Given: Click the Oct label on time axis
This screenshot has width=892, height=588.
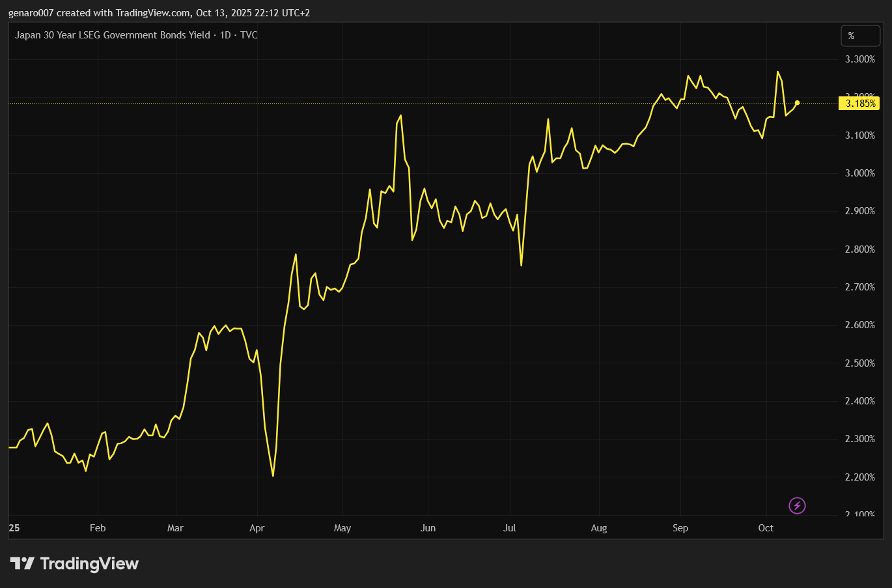Looking at the screenshot, I should pos(766,528).
